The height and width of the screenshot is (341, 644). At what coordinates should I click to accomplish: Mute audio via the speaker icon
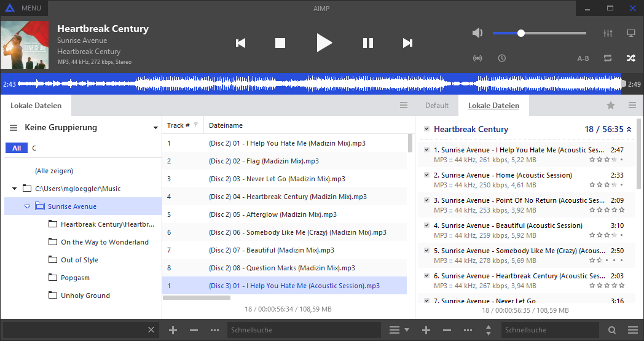478,33
